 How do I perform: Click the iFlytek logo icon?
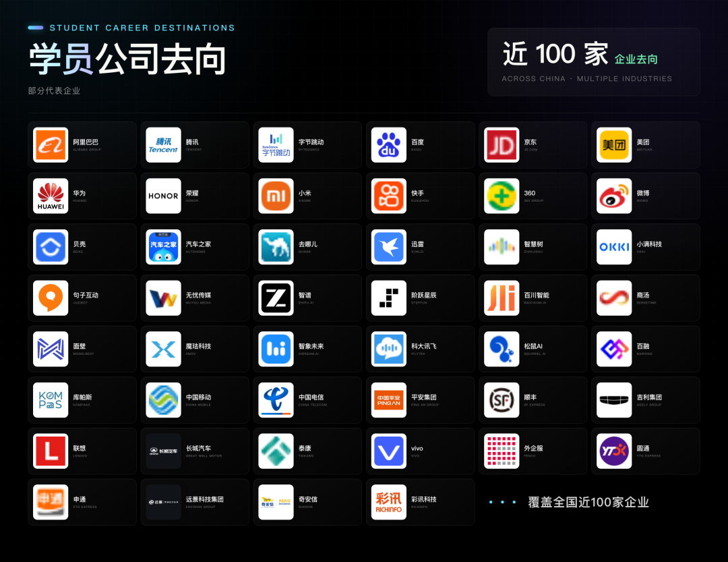tap(389, 349)
